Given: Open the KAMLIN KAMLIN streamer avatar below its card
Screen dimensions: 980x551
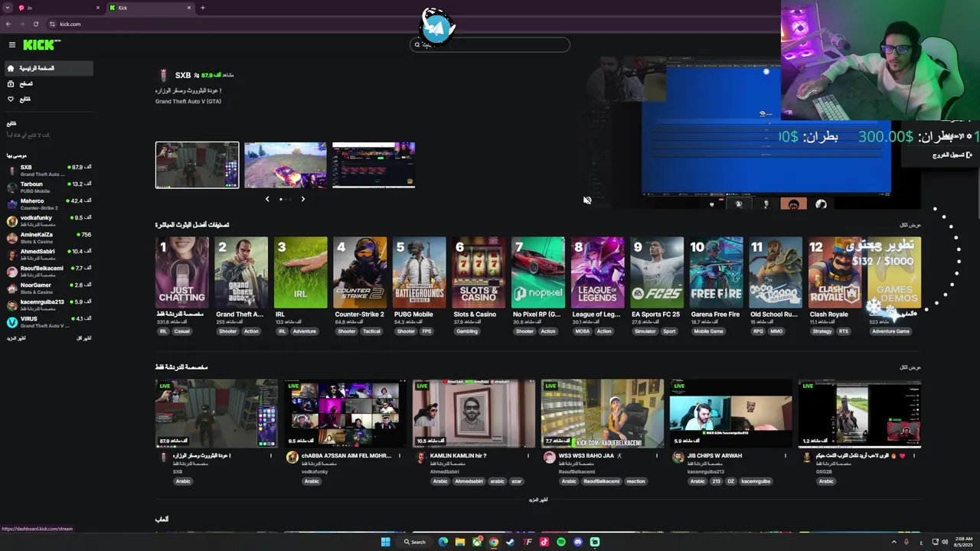Looking at the screenshot, I should 420,457.
